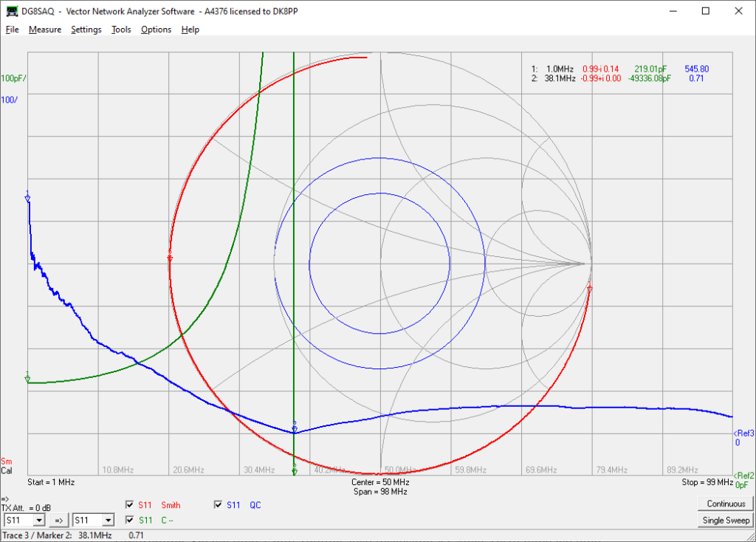Click the QC trace type label

tap(255, 505)
